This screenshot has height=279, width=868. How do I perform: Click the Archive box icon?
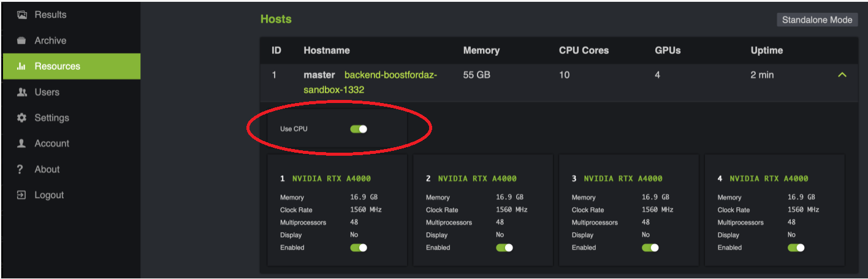(22, 40)
